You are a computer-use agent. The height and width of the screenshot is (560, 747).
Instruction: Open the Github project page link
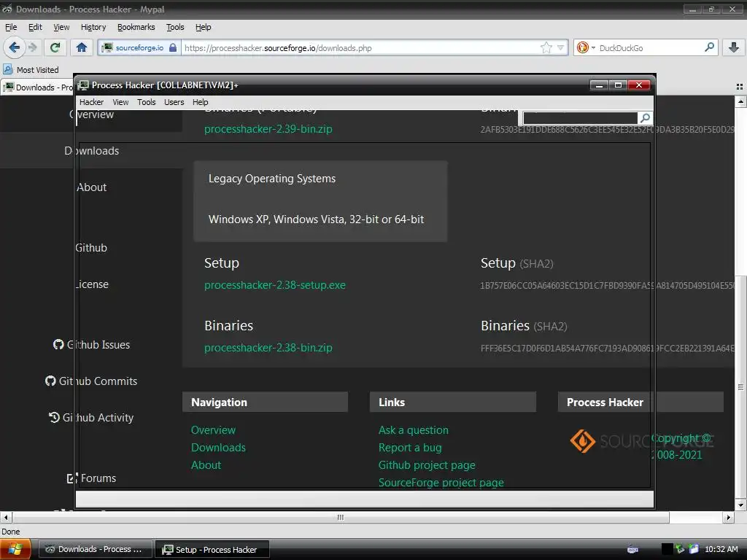pyautogui.click(x=427, y=465)
